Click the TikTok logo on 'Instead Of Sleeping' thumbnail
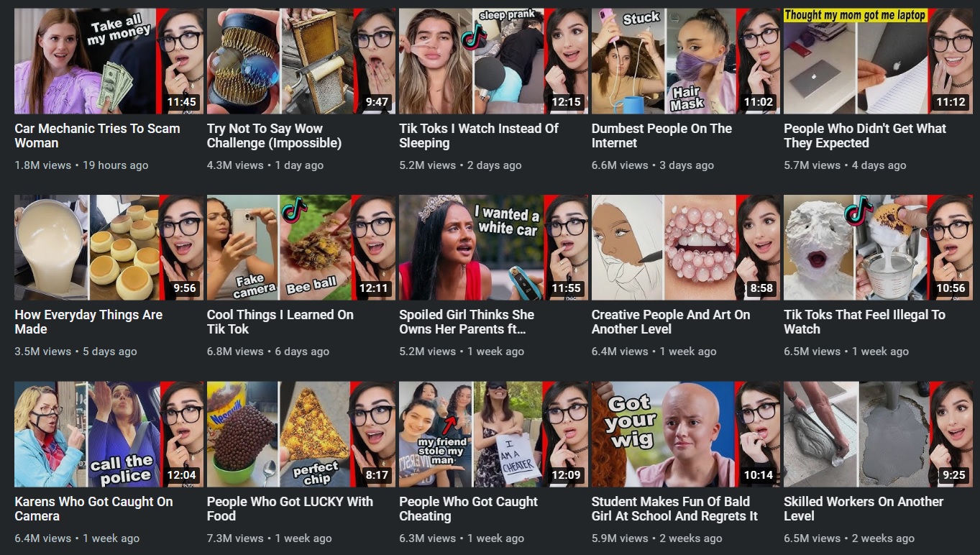Screen dimensions: 980x555 click(x=474, y=36)
